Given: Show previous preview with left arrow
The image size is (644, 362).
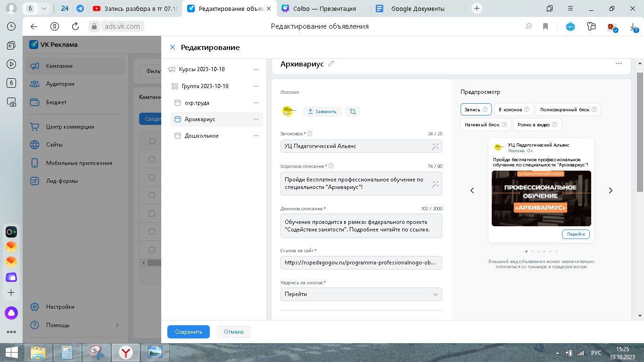Looking at the screenshot, I should click(x=472, y=190).
